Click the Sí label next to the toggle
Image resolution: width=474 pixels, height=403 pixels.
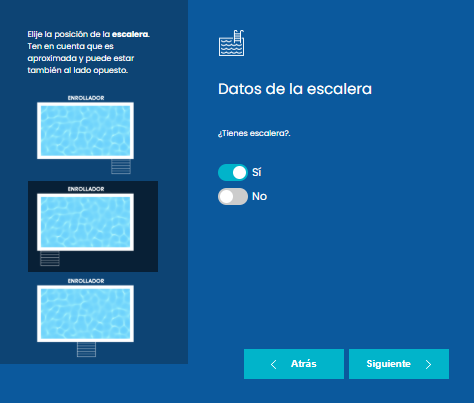(256, 172)
